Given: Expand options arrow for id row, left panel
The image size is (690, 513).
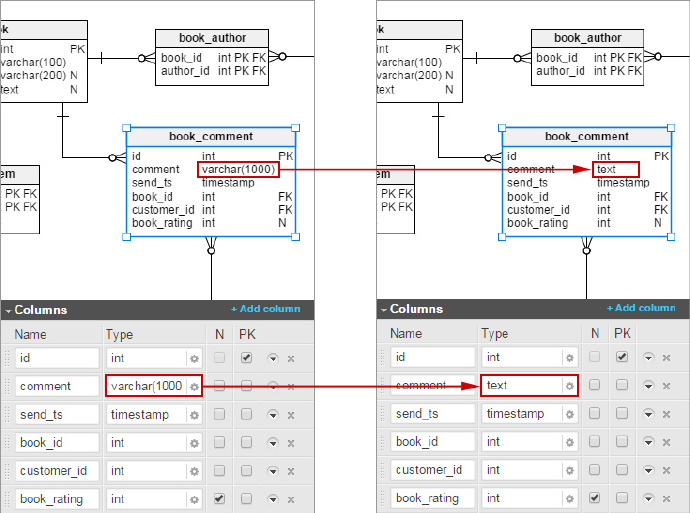Looking at the screenshot, I should click(x=273, y=359).
